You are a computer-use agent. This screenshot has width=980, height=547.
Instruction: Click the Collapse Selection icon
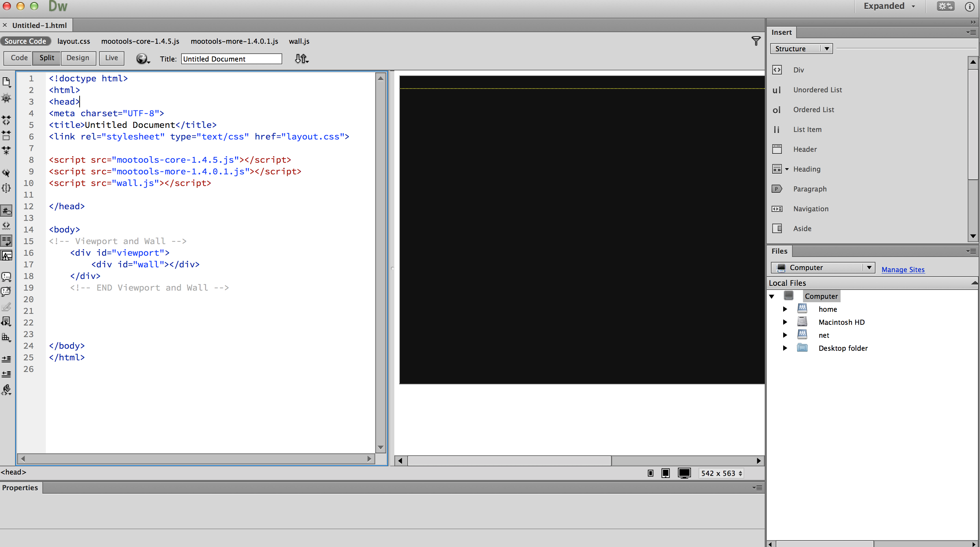[6, 135]
